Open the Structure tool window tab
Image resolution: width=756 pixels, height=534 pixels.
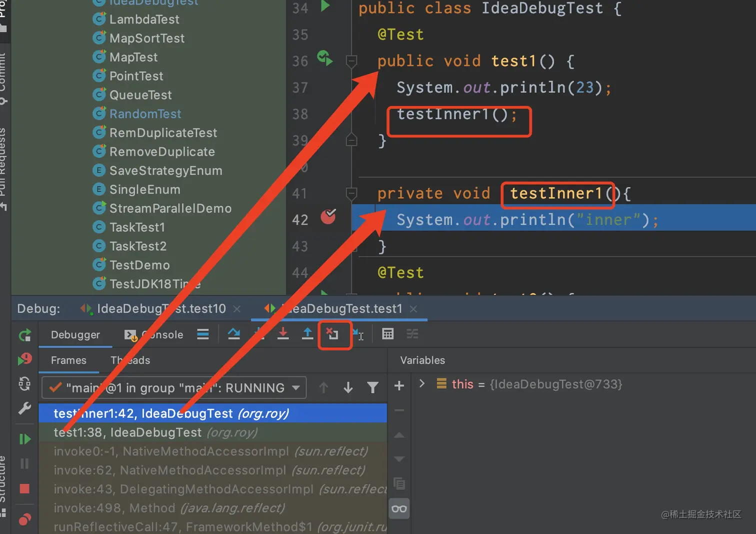coord(3,485)
